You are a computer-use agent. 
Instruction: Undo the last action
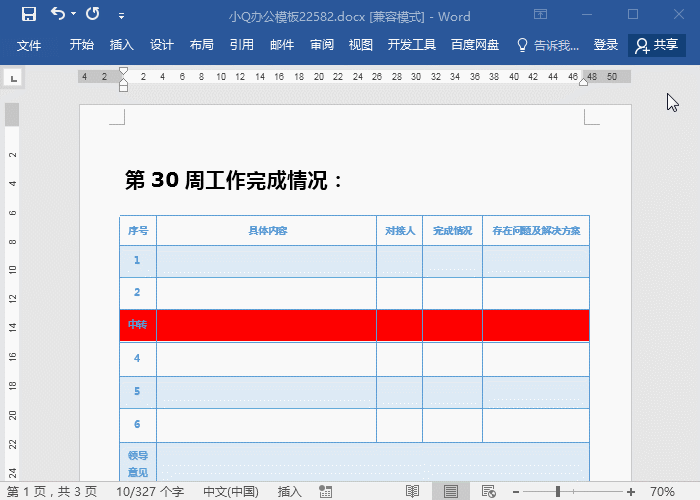(57, 14)
